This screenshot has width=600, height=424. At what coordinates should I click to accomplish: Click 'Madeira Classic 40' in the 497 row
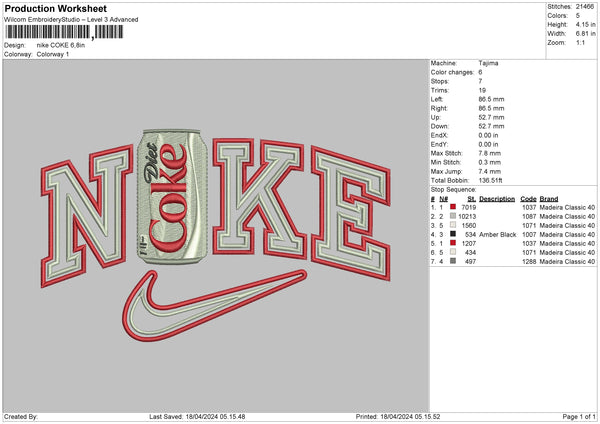567,261
